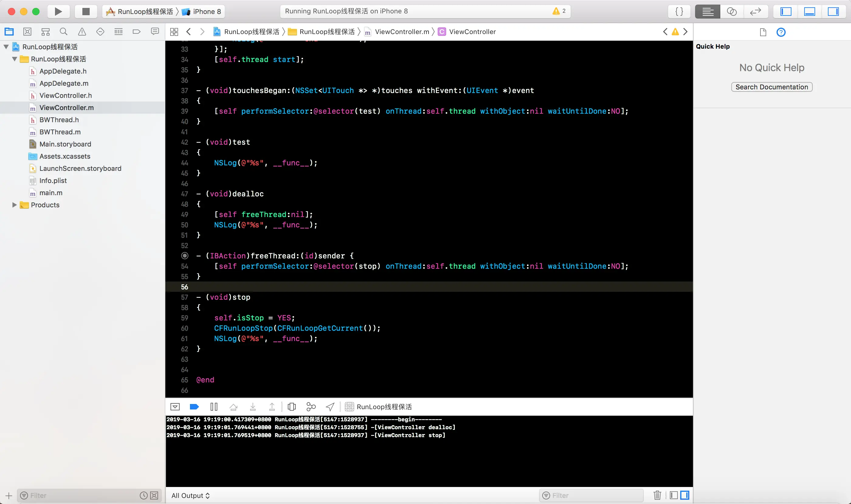Click Search Documentation button

point(772,87)
